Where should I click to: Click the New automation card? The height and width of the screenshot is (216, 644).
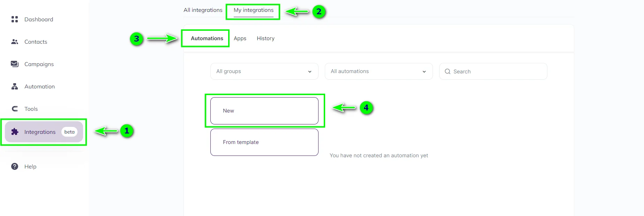tap(264, 110)
